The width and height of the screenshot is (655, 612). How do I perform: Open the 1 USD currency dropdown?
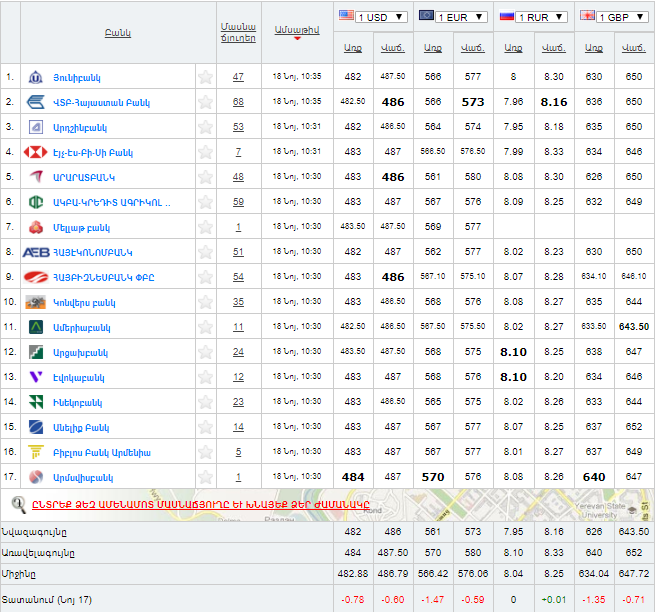[381, 17]
